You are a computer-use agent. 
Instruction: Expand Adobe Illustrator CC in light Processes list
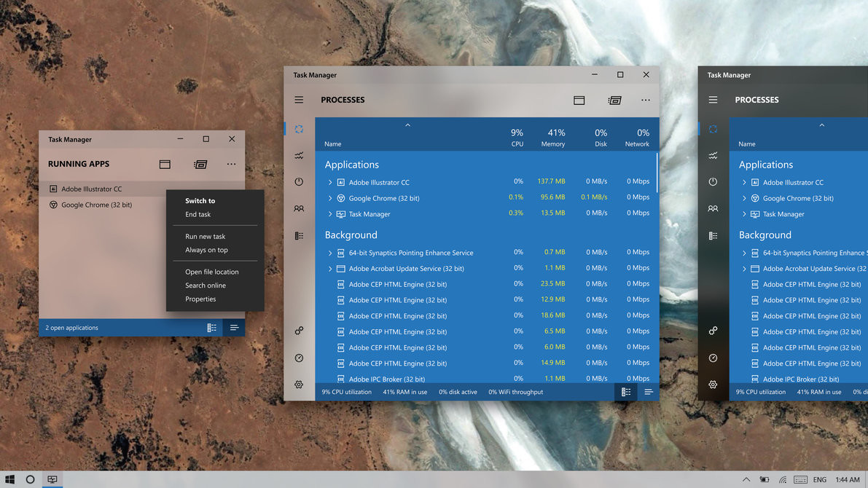click(x=330, y=183)
